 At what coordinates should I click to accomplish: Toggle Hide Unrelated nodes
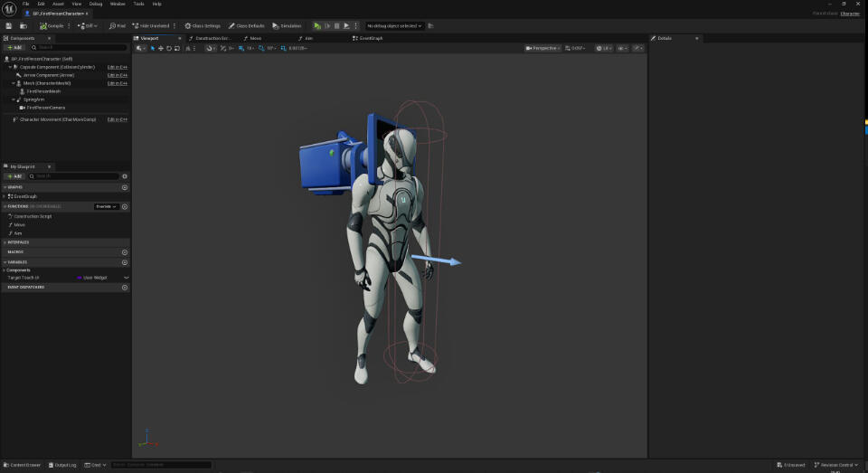point(151,26)
